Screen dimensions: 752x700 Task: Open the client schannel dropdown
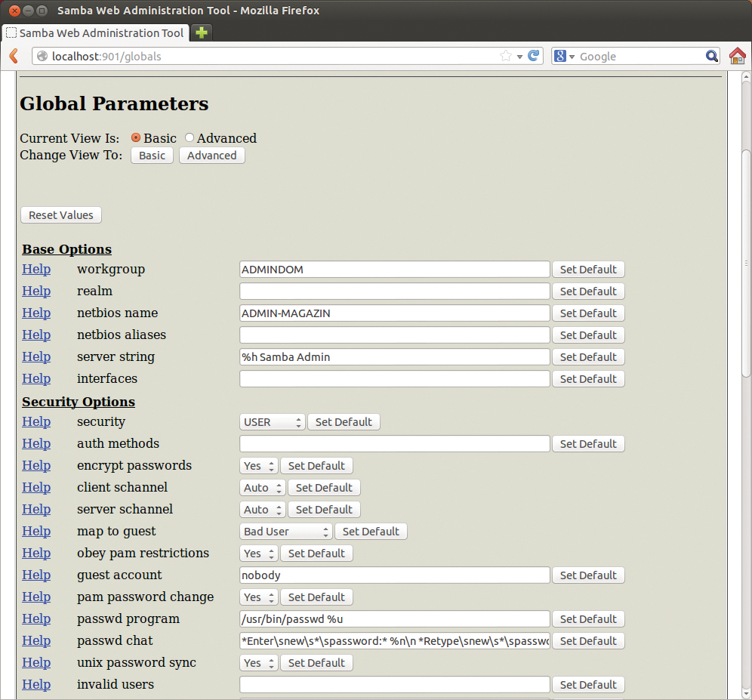pos(262,488)
